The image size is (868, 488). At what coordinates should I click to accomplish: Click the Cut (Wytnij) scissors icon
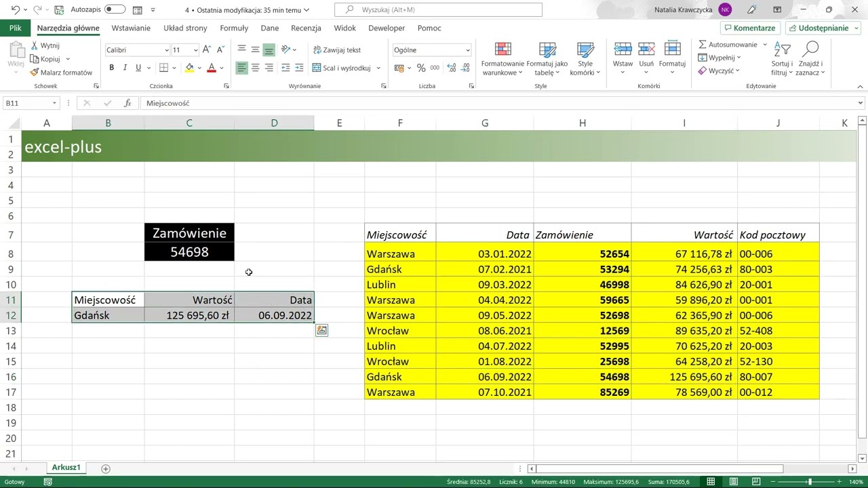[x=35, y=45]
